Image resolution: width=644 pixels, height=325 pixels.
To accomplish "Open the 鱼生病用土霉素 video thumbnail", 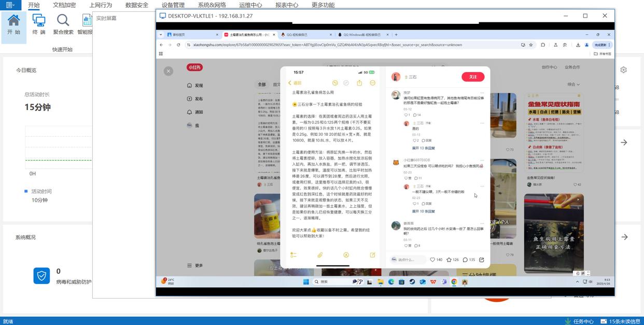I will 554,233.
